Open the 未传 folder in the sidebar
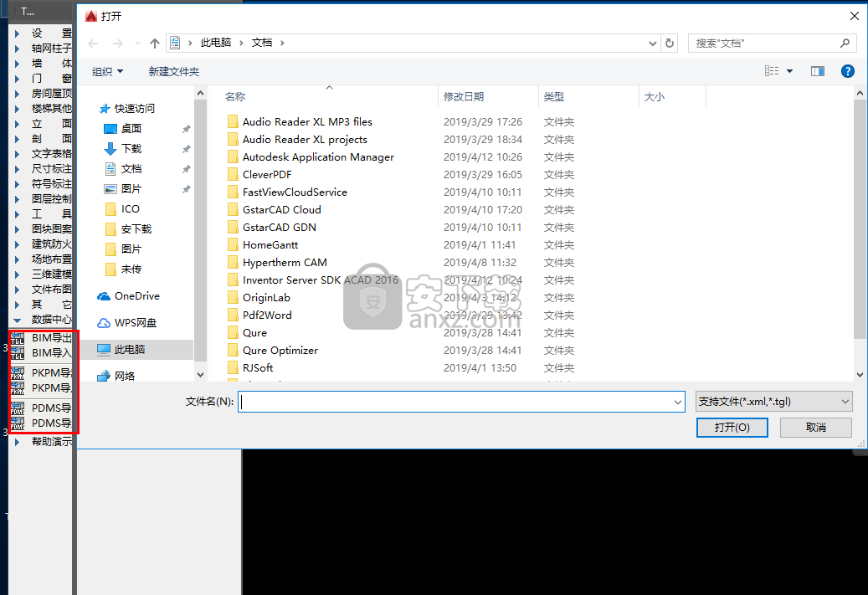This screenshot has width=868, height=595. [123, 269]
